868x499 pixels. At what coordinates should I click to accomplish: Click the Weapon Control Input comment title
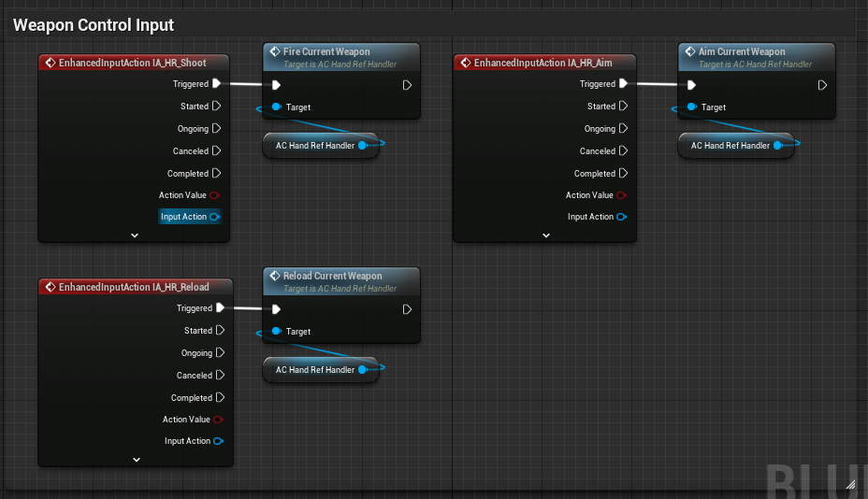coord(94,25)
